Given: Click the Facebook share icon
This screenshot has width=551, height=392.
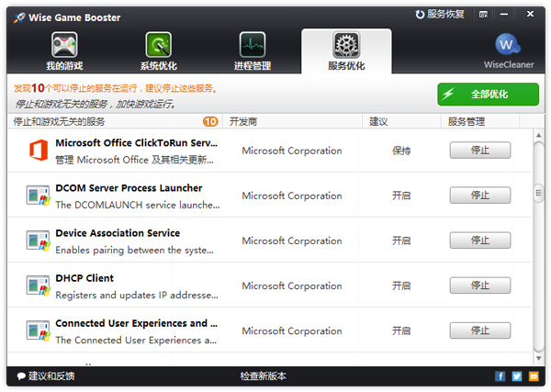Looking at the screenshot, I should coord(500,376).
